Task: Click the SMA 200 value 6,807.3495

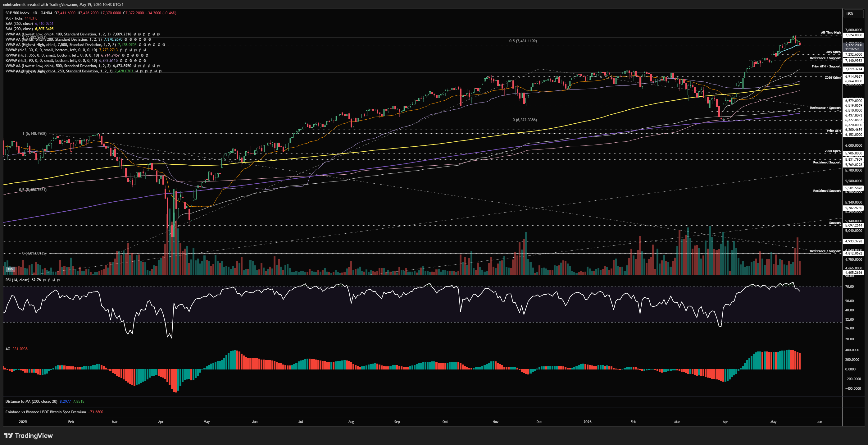Action: pyautogui.click(x=44, y=29)
